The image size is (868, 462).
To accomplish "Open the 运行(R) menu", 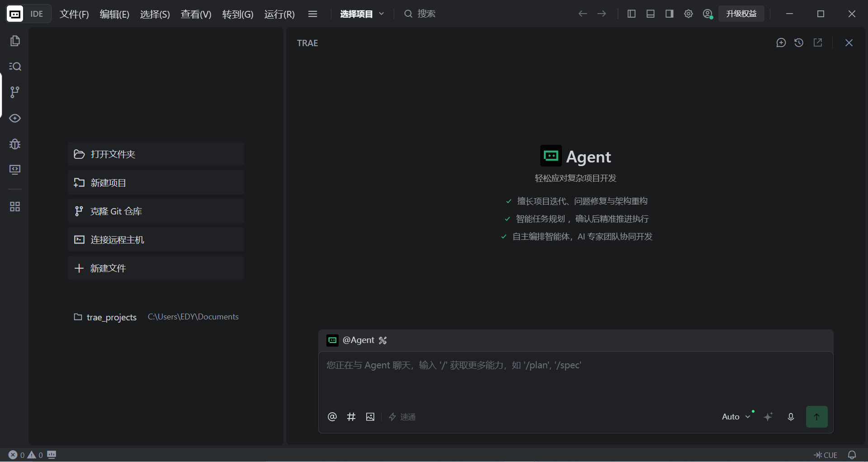I will 279,14.
